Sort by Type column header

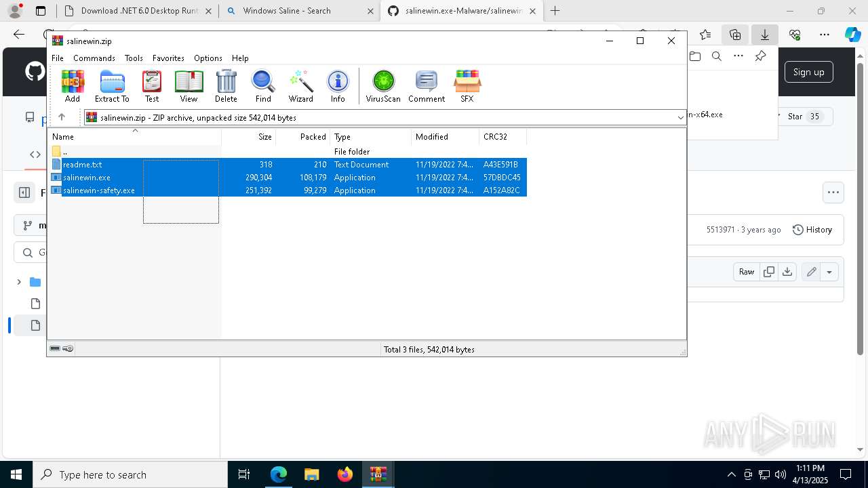[370, 137]
